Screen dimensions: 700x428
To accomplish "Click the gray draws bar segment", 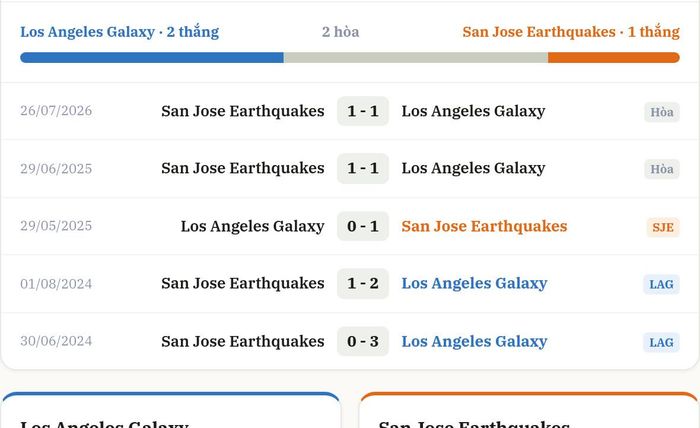I will (416, 58).
